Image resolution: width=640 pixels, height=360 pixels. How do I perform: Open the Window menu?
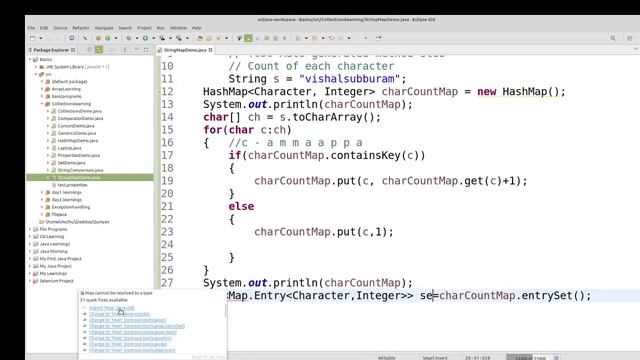178,28
